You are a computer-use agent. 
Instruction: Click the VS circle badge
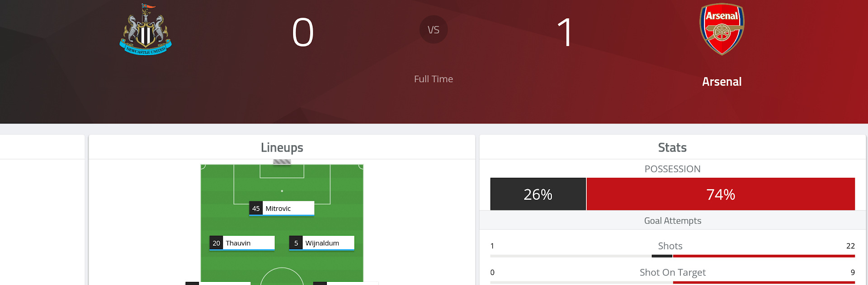(434, 30)
